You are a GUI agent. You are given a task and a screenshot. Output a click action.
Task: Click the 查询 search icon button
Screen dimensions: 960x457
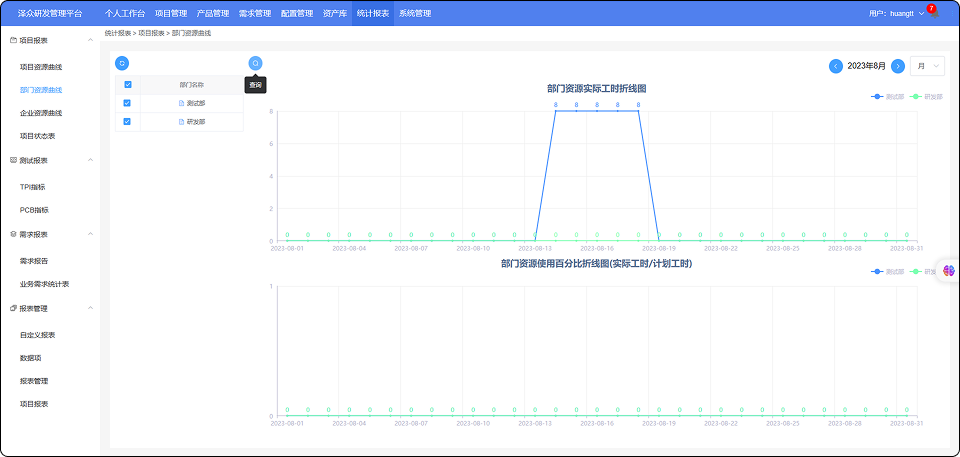click(255, 63)
